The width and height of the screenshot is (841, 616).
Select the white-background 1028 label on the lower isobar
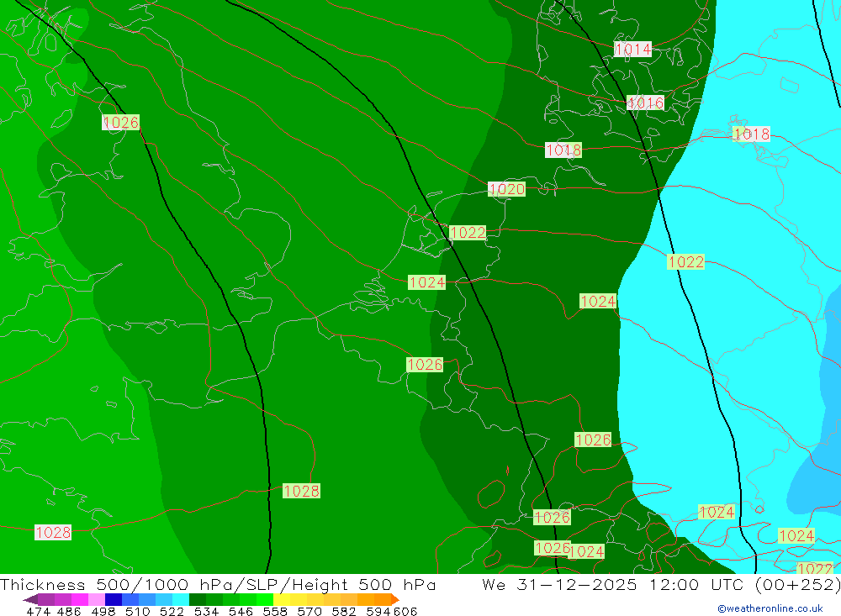coord(53,532)
